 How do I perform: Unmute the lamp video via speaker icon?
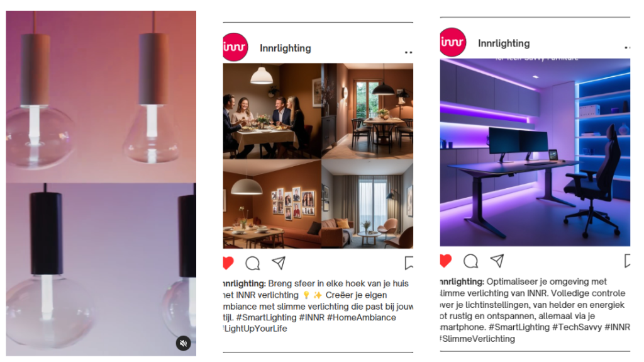[184, 343]
